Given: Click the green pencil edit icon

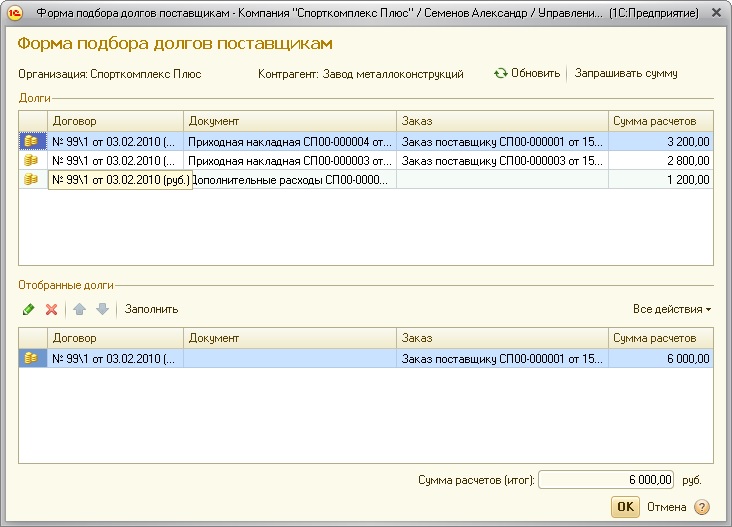Looking at the screenshot, I should coord(28,309).
